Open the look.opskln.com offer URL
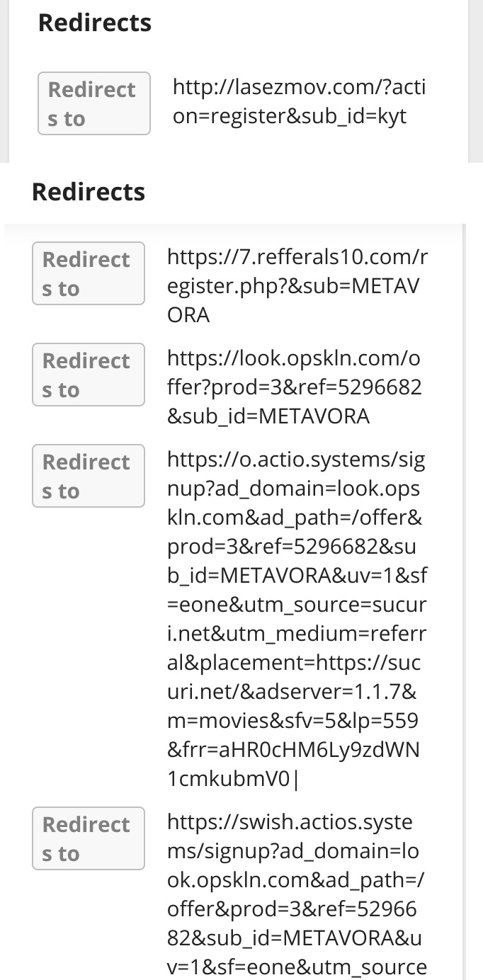The image size is (483, 980). 295,387
